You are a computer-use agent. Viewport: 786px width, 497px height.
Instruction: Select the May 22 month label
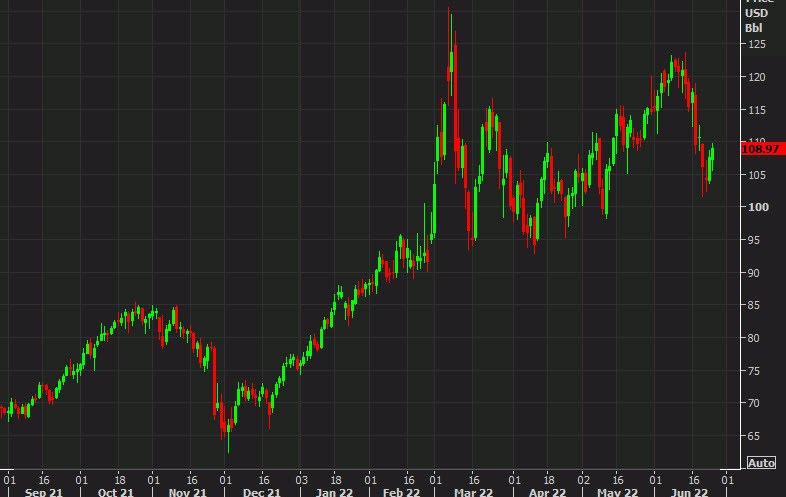tap(618, 492)
